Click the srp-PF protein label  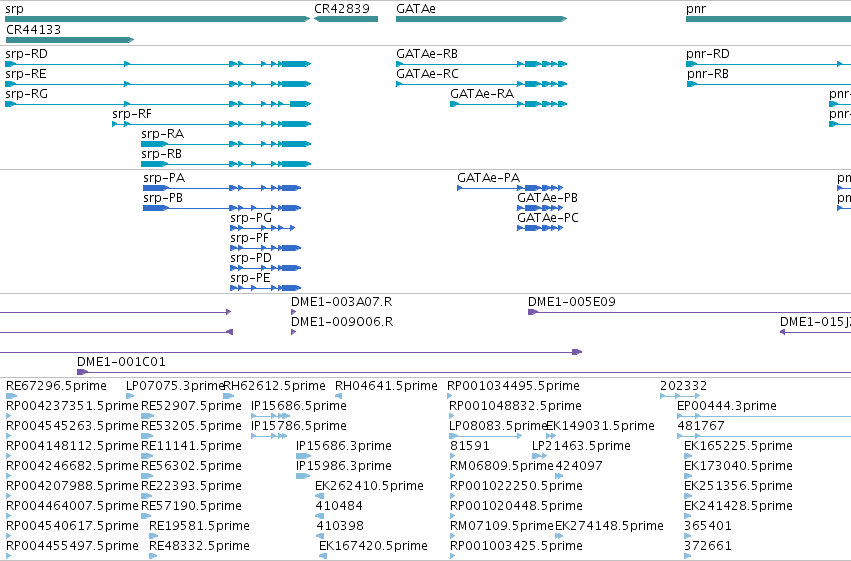pyautogui.click(x=249, y=238)
